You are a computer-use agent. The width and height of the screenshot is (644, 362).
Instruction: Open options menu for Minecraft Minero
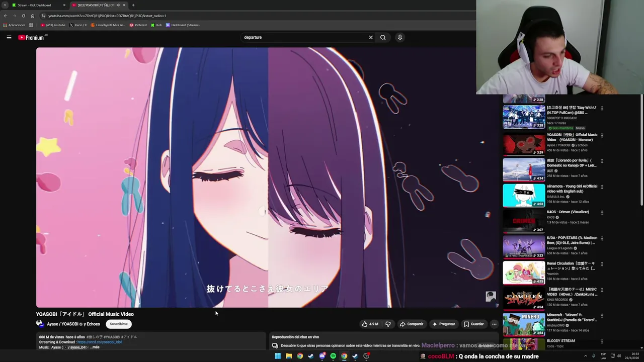tap(602, 316)
